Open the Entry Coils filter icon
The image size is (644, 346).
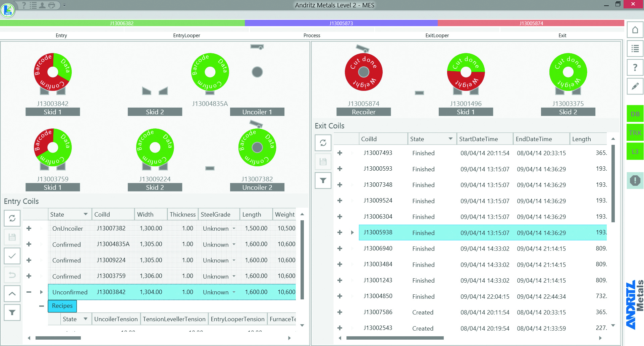(x=12, y=312)
